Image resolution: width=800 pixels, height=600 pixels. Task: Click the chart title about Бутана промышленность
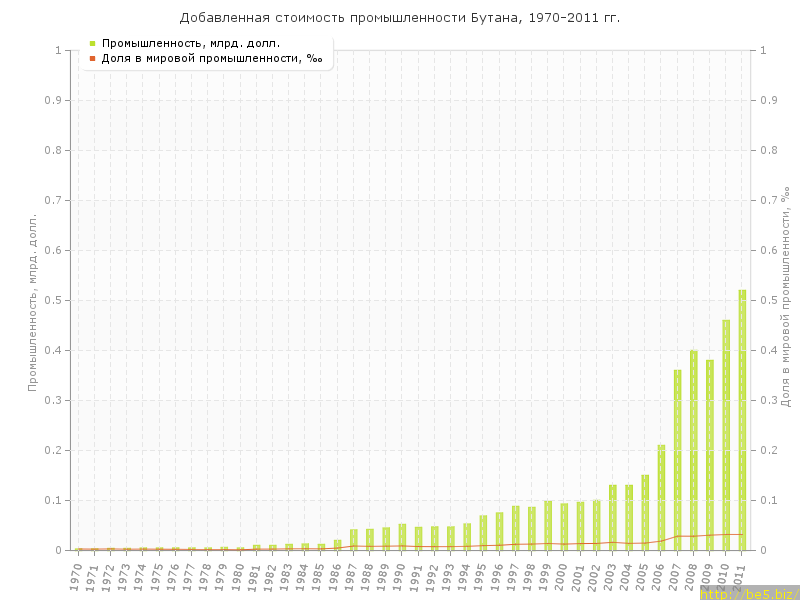tap(400, 17)
